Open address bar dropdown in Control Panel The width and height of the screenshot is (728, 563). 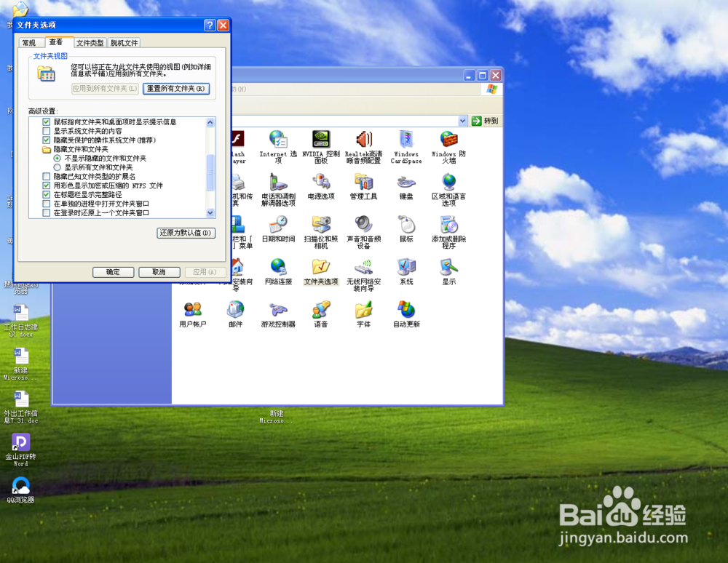pos(462,121)
